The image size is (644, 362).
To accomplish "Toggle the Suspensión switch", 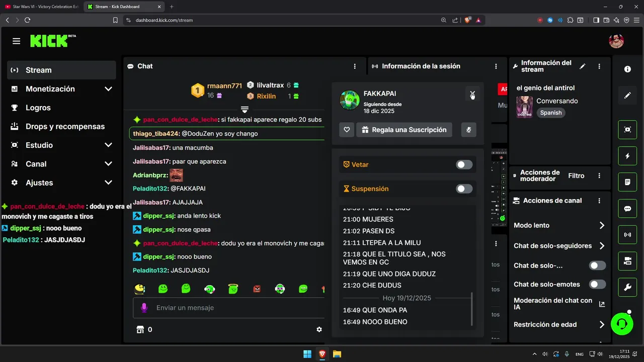I will click(x=464, y=189).
